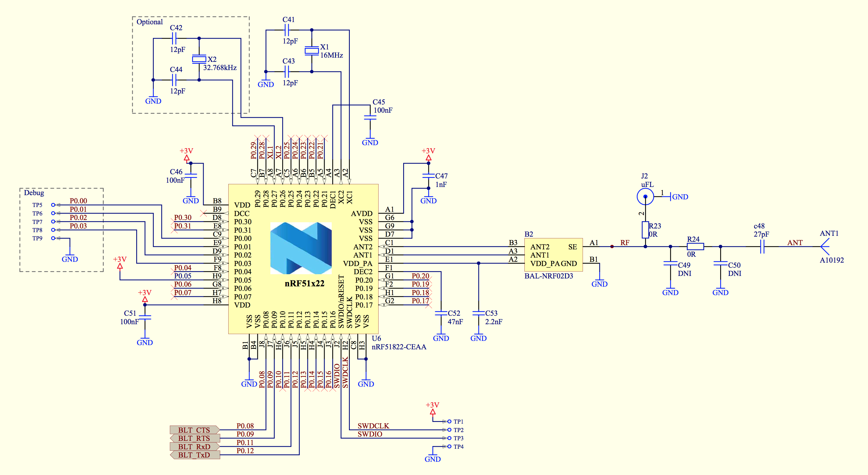Select the C51 100nF capacitor
The width and height of the screenshot is (868, 475).
(145, 317)
